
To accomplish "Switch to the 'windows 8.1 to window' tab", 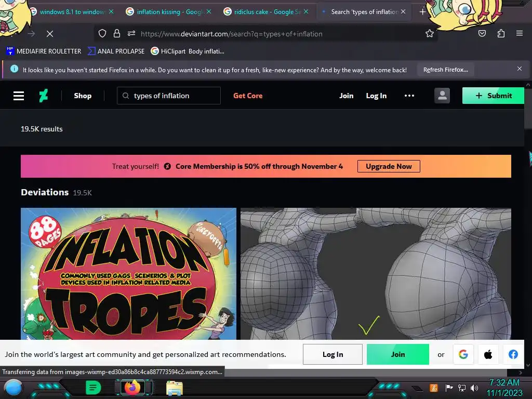I will 72,12.
